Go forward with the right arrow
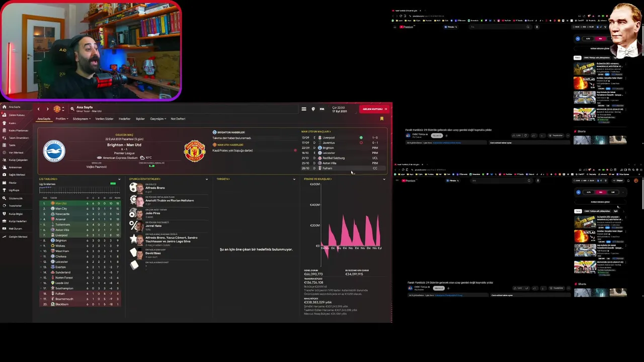Viewport: 644px width, 362px height. (x=47, y=109)
